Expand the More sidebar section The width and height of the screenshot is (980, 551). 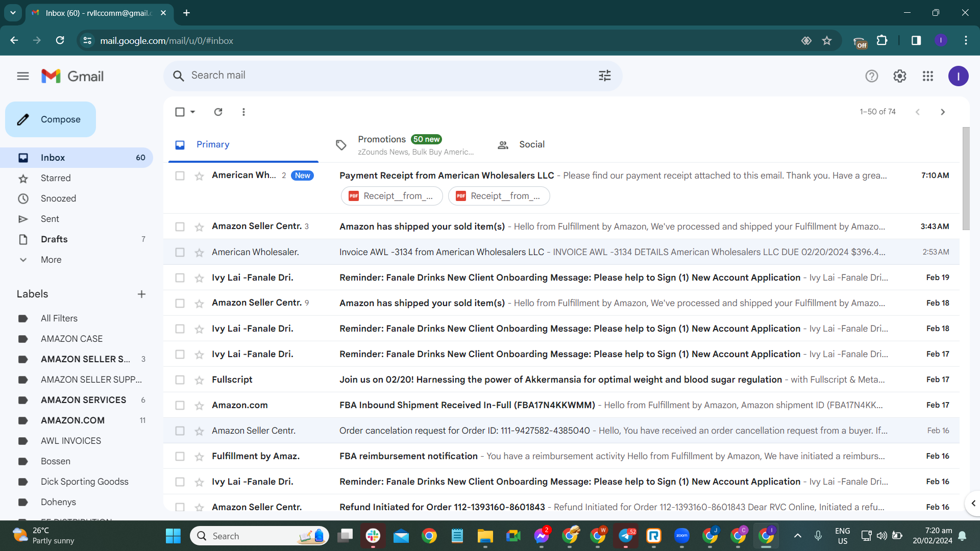click(51, 260)
